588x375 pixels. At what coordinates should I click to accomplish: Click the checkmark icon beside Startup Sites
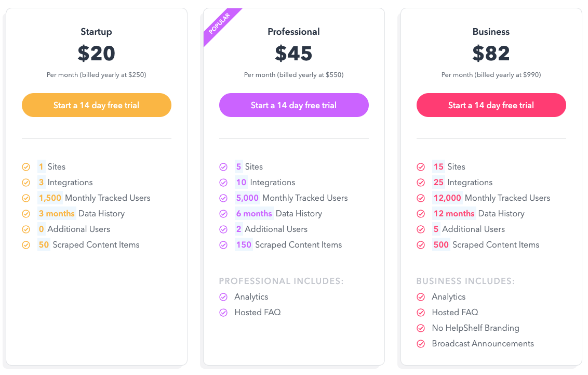click(x=26, y=167)
